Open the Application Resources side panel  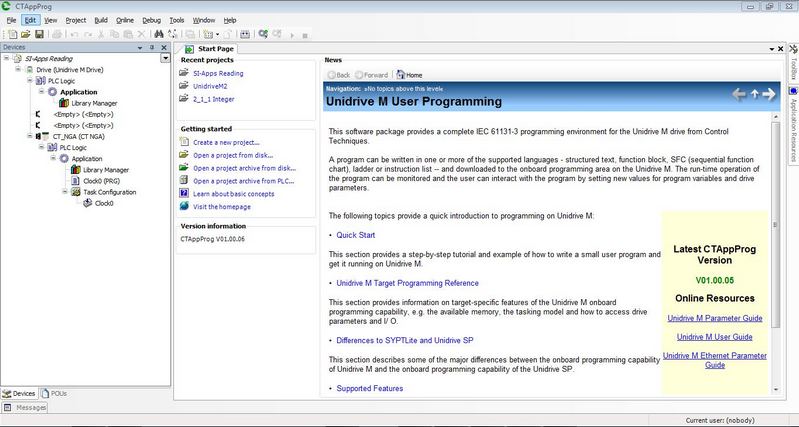(x=793, y=125)
